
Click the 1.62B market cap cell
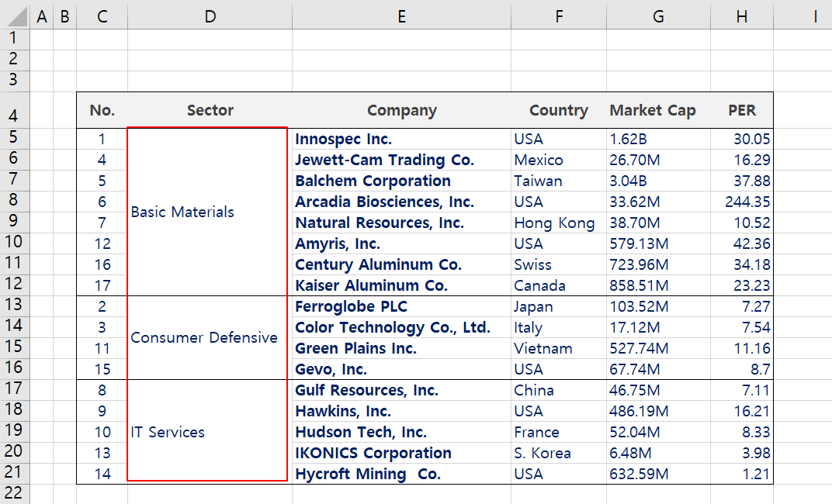658,139
